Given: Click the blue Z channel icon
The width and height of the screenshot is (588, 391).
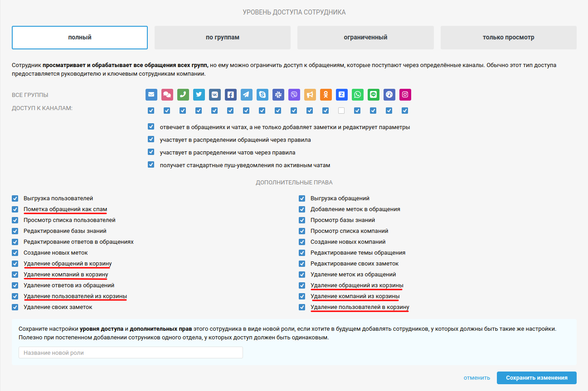Looking at the screenshot, I should tap(342, 95).
